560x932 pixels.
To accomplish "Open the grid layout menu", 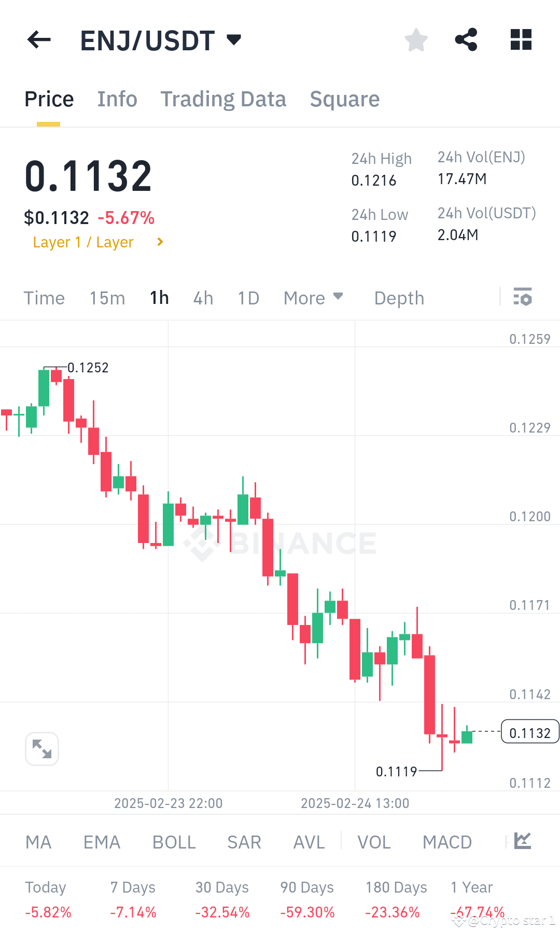I will tap(521, 39).
